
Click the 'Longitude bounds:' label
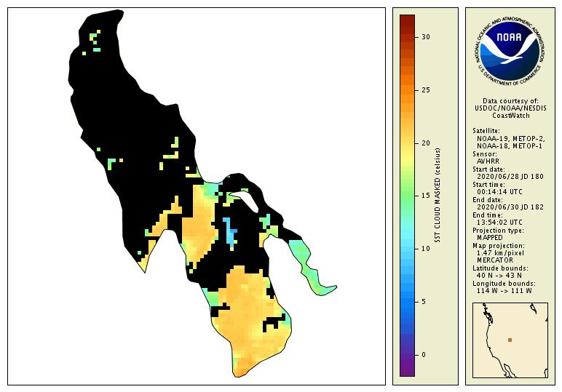point(504,284)
